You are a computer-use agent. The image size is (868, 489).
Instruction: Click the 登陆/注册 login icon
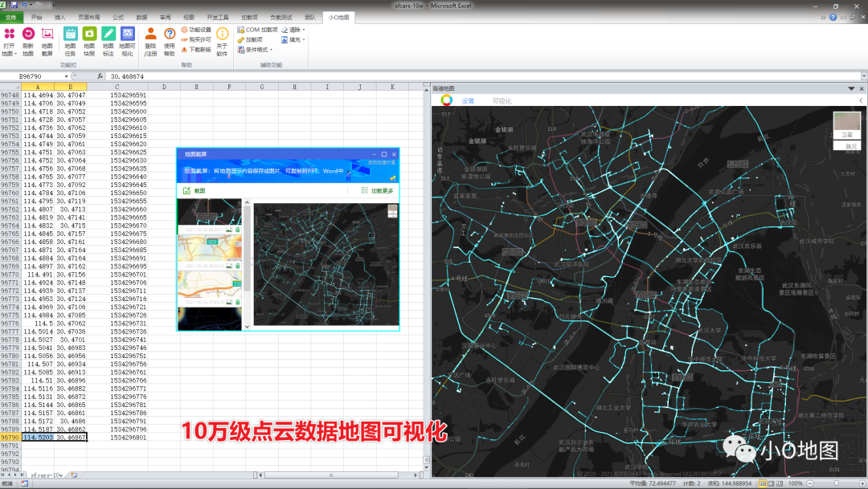(150, 35)
